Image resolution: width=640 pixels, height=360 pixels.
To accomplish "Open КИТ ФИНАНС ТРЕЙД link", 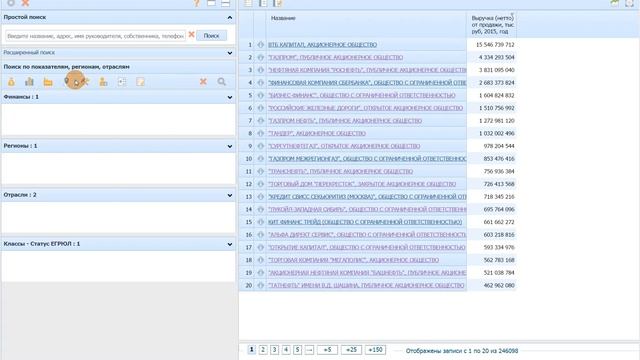I will click(x=365, y=222).
